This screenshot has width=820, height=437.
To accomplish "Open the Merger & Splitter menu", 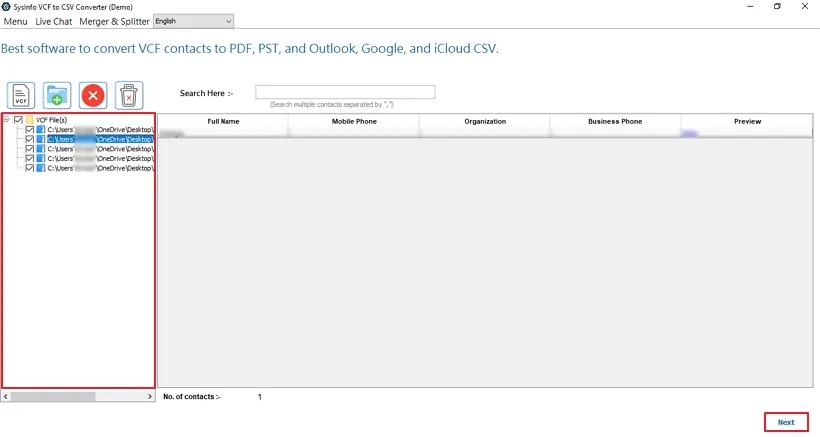I will pyautogui.click(x=114, y=21).
